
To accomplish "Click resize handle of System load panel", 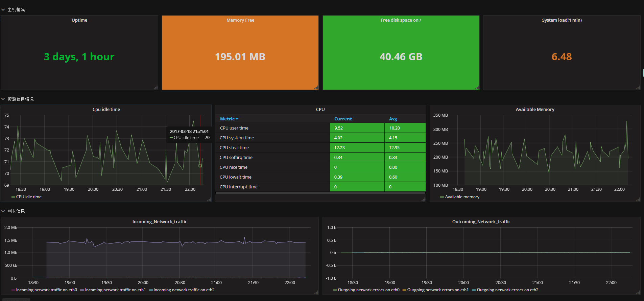I will [x=638, y=88].
